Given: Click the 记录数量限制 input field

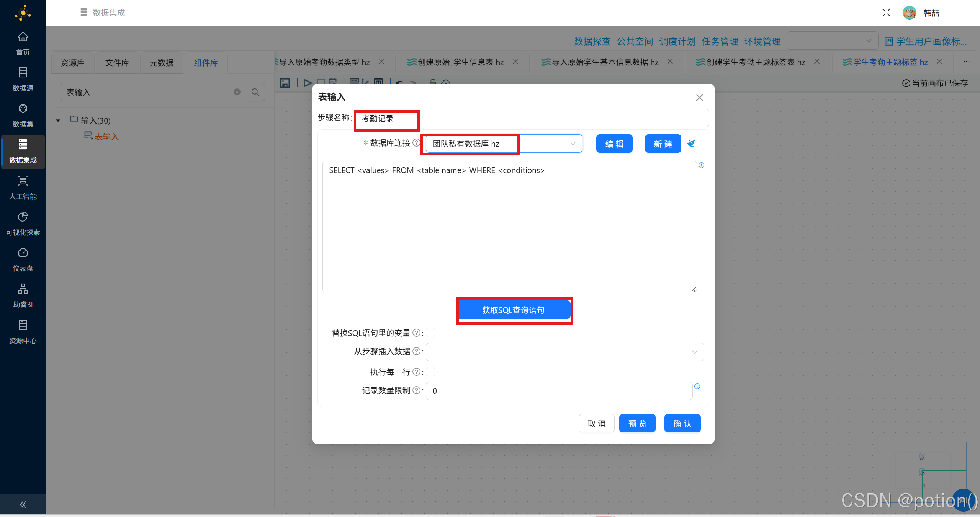Looking at the screenshot, I should coord(559,391).
